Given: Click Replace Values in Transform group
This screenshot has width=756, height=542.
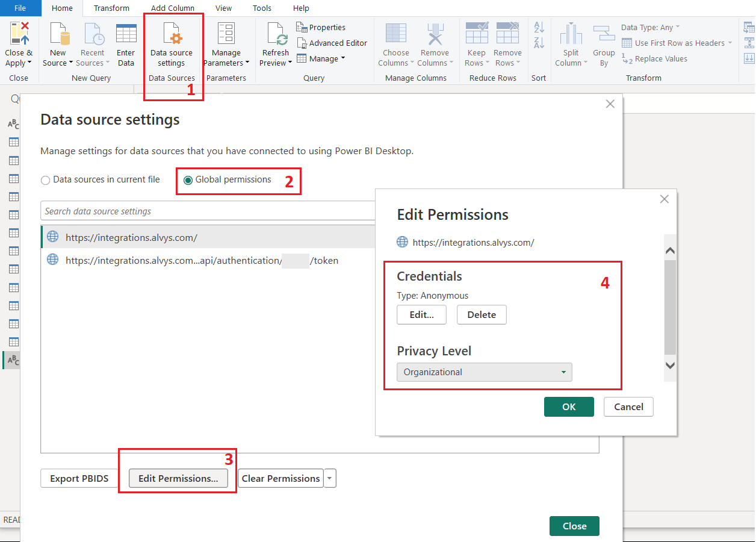Looking at the screenshot, I should 654,58.
